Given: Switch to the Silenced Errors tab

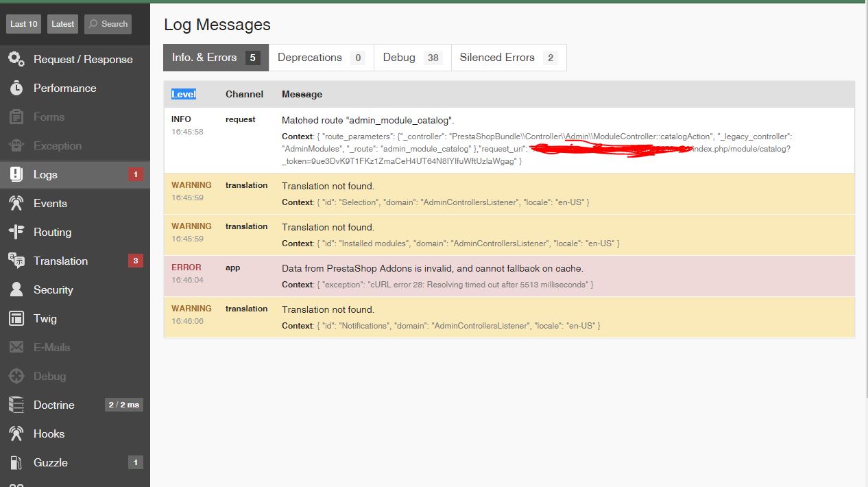Looking at the screenshot, I should pyautogui.click(x=509, y=58).
